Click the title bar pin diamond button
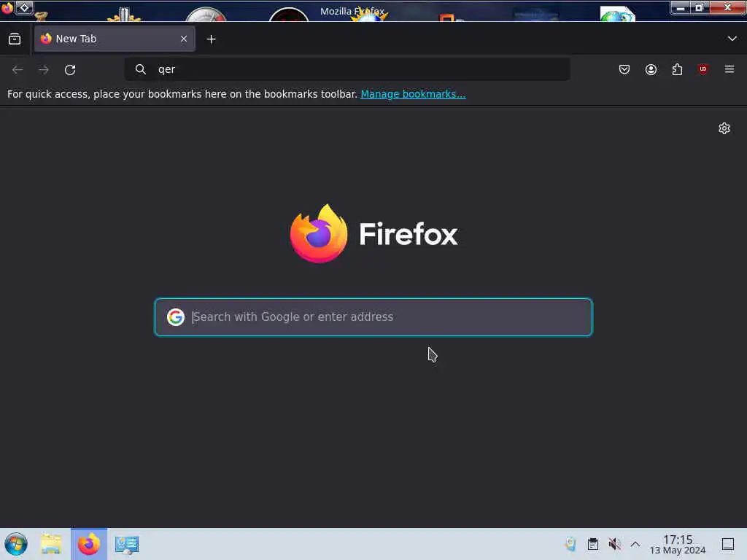Viewport: 747px width, 560px height. pyautogui.click(x=24, y=7)
